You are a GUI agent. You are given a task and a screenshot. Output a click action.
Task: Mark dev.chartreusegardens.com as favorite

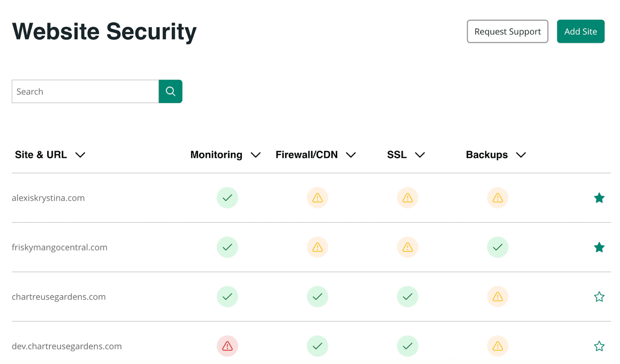599,346
